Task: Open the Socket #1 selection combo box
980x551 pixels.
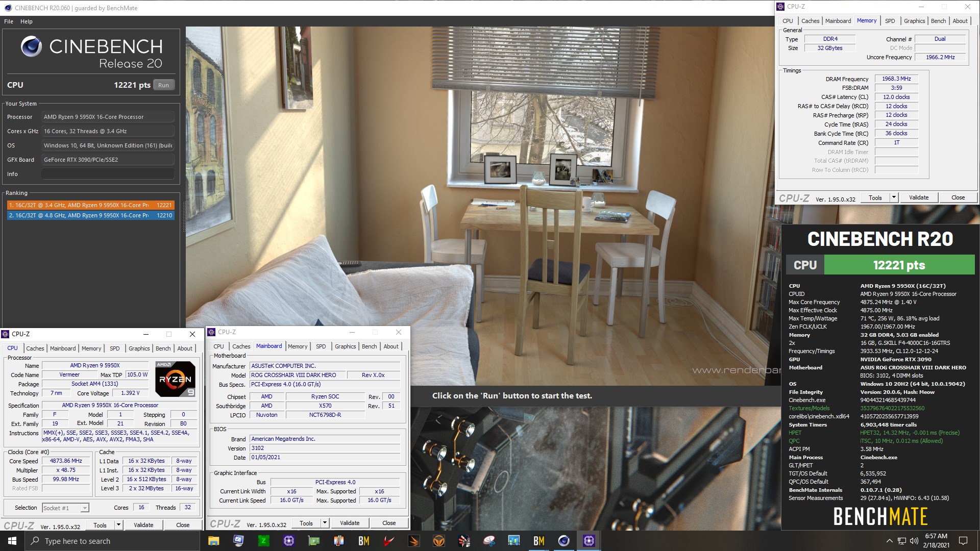Action: [65, 508]
